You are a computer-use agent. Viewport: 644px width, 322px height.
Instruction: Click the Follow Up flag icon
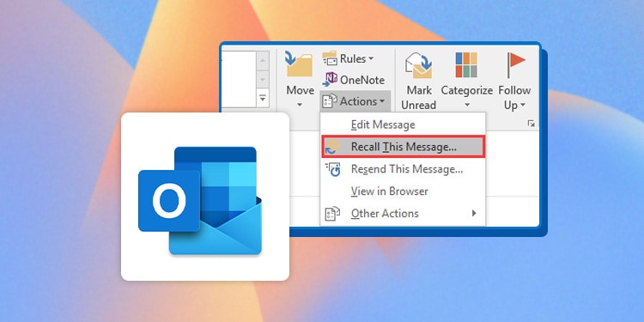click(516, 65)
